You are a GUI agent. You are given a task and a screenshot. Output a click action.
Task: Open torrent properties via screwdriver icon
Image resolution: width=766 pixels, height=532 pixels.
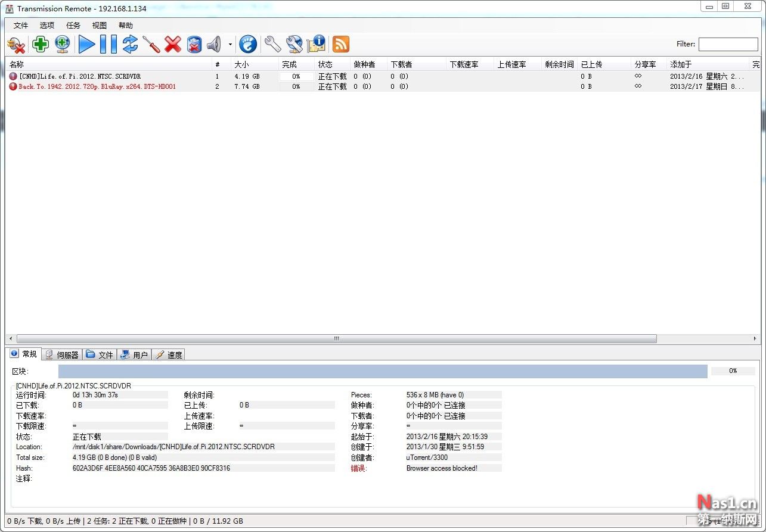coord(151,44)
